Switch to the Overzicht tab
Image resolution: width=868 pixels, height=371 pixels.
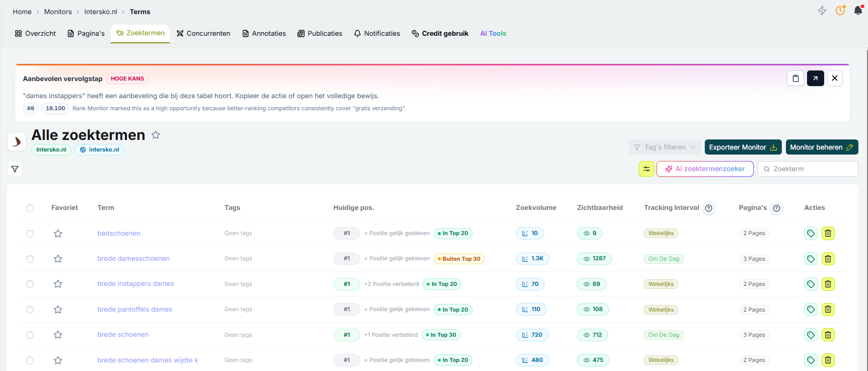pyautogui.click(x=35, y=33)
